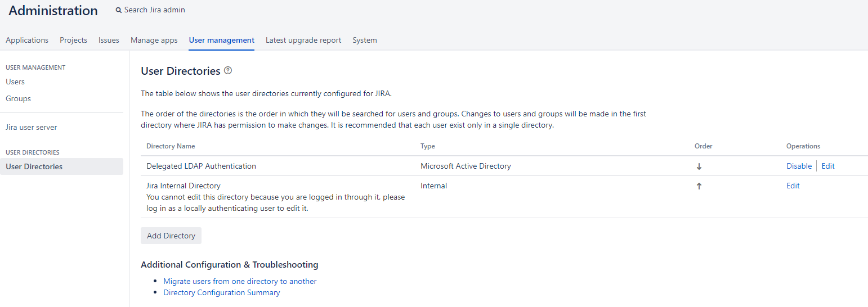Click the Order column header
The height and width of the screenshot is (307, 868).
click(x=704, y=146)
